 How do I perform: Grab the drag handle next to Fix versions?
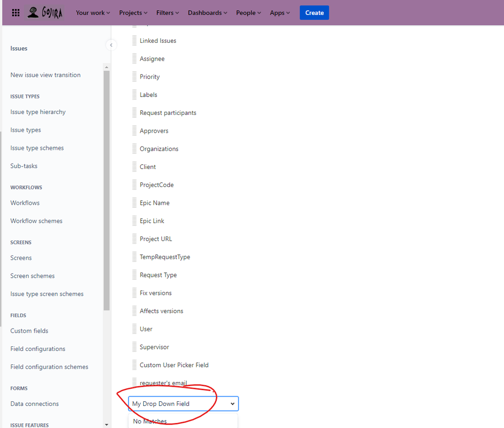point(134,293)
